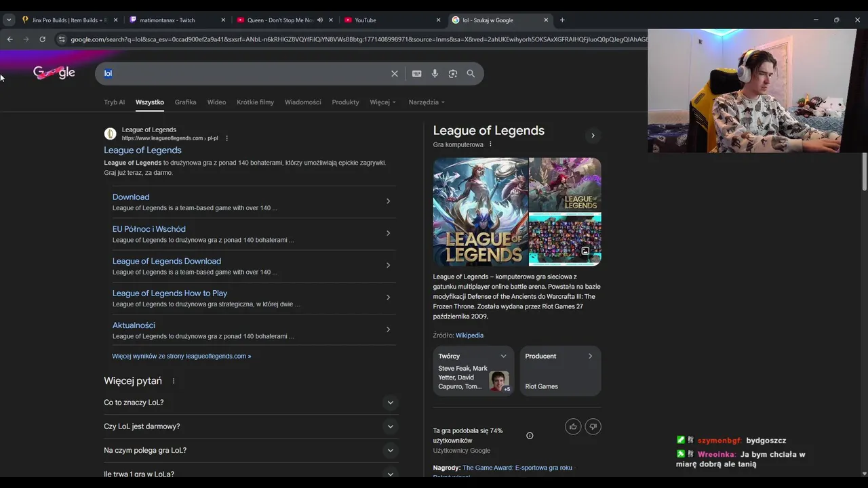Viewport: 868px width, 488px height.
Task: Open three-dot menu next to Gra komputerowa
Action: point(490,144)
